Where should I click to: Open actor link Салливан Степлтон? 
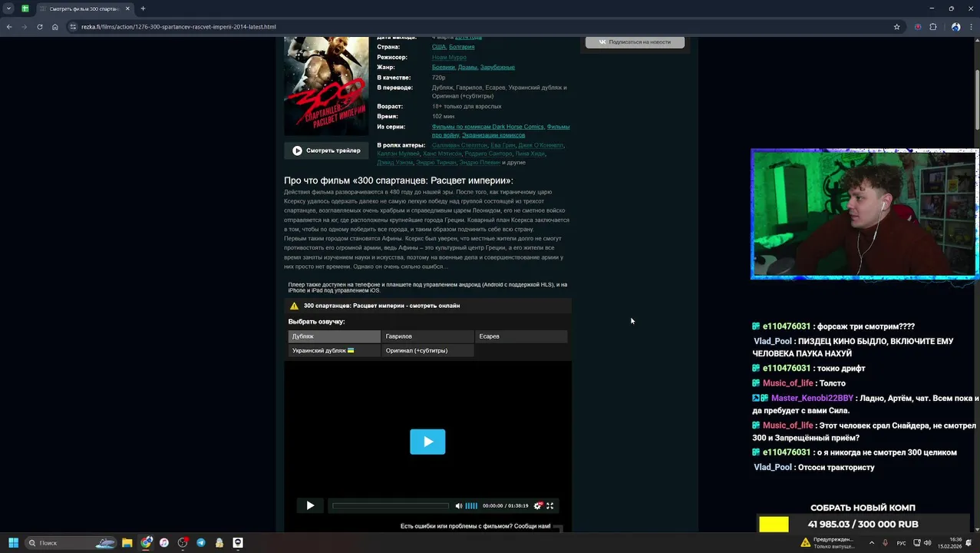[x=460, y=145]
